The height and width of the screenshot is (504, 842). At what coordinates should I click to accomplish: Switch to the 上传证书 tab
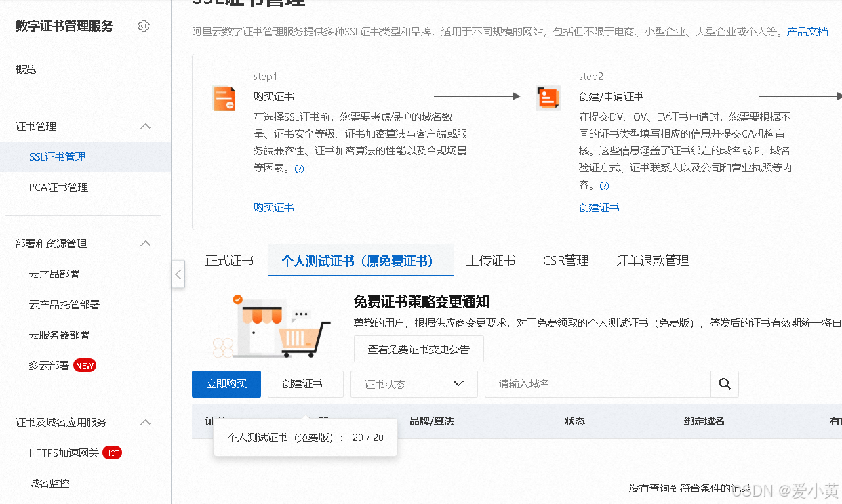pos(490,261)
